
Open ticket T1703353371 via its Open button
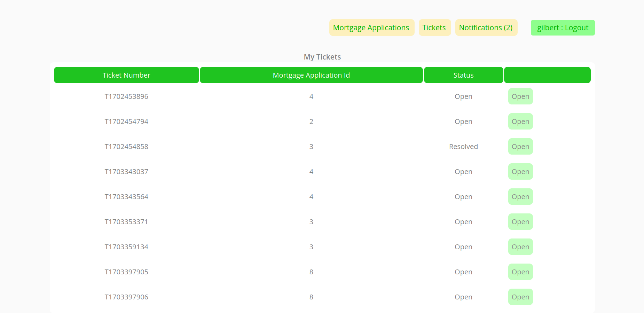(520, 222)
